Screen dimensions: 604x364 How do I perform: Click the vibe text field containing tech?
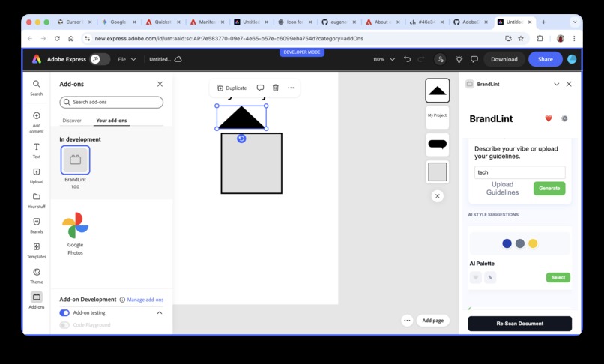(519, 172)
